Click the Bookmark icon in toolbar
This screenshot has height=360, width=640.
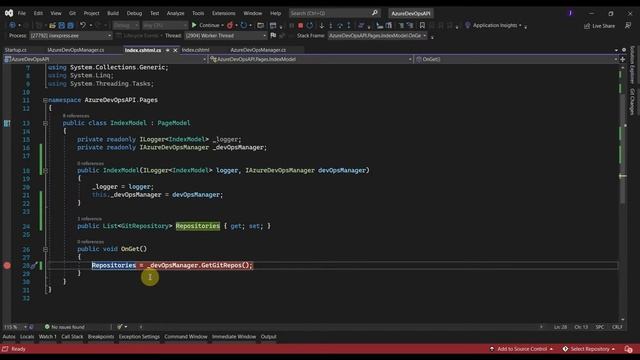pyautogui.click(x=422, y=25)
